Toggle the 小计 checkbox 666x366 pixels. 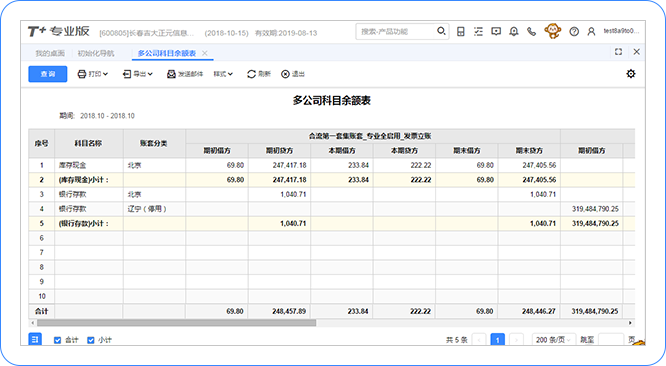[90, 340]
